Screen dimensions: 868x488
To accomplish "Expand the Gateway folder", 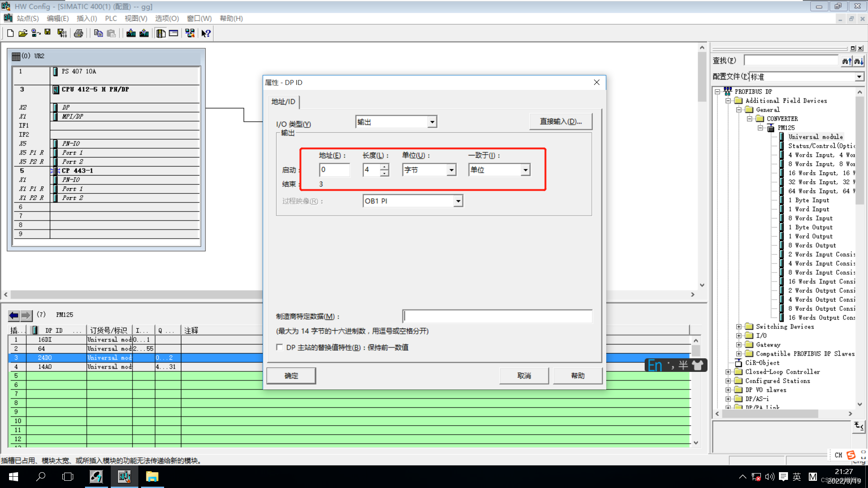I will (x=739, y=345).
